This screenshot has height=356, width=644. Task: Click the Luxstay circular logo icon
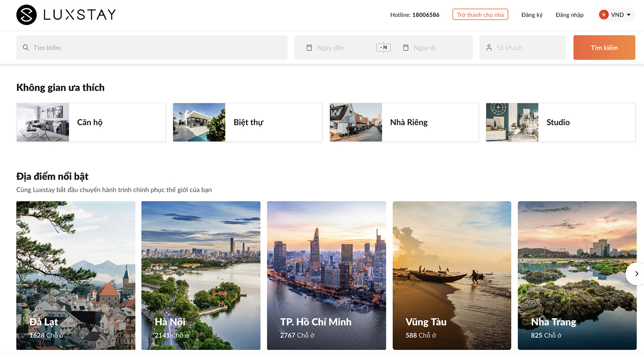[x=27, y=15]
